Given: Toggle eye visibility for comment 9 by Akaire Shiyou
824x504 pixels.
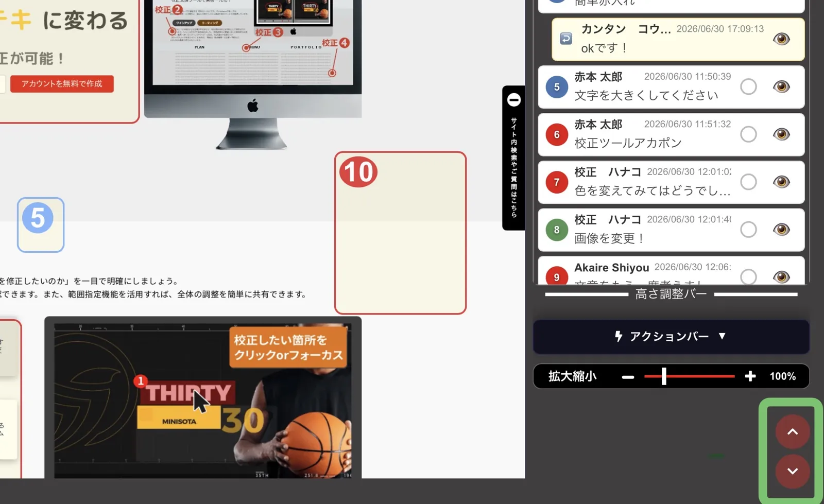Looking at the screenshot, I should click(781, 276).
